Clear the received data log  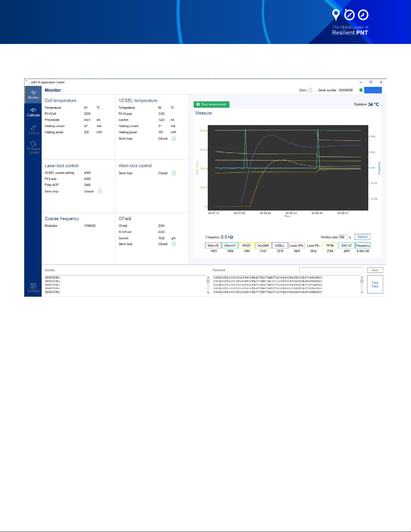click(375, 284)
